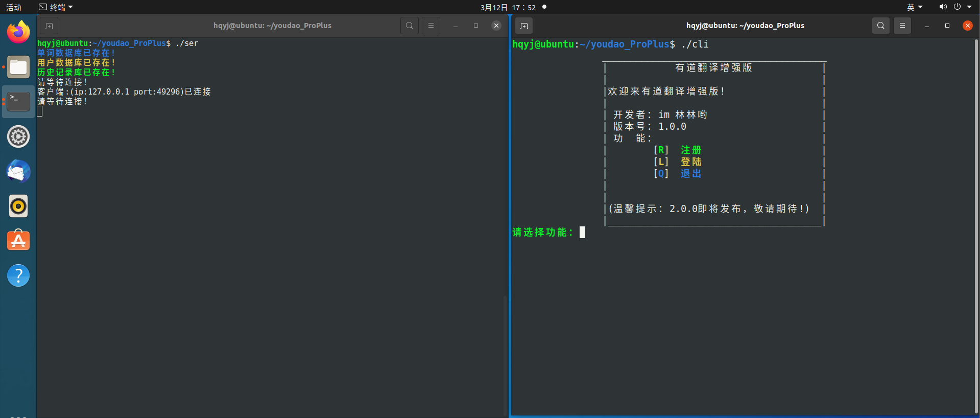Minimize the right terminal window
The width and height of the screenshot is (980, 418).
(x=926, y=26)
